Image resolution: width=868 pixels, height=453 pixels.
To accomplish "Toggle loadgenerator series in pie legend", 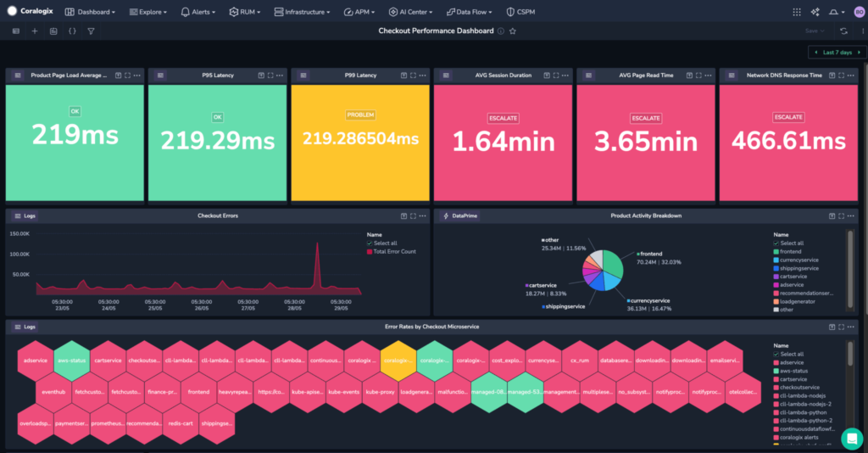I will click(793, 301).
